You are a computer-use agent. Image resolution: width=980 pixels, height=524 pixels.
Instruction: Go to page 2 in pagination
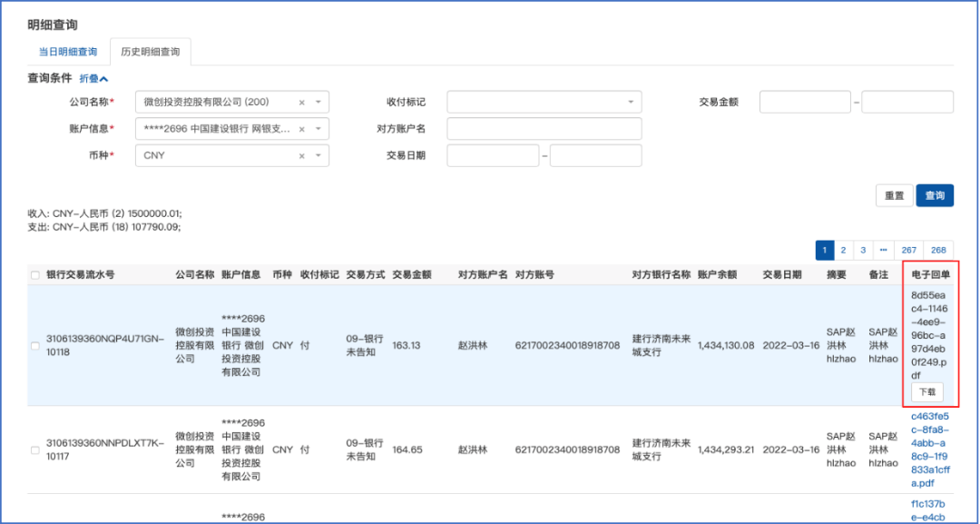[x=843, y=250]
